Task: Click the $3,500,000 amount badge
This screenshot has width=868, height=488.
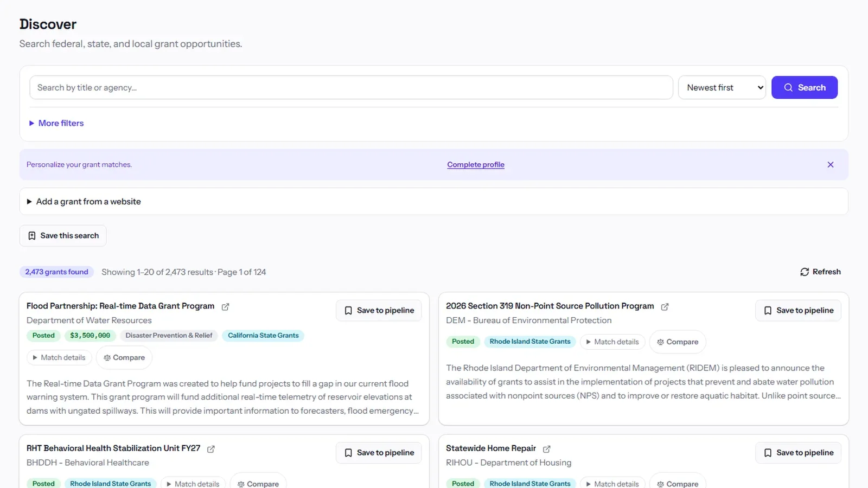Action: click(90, 336)
